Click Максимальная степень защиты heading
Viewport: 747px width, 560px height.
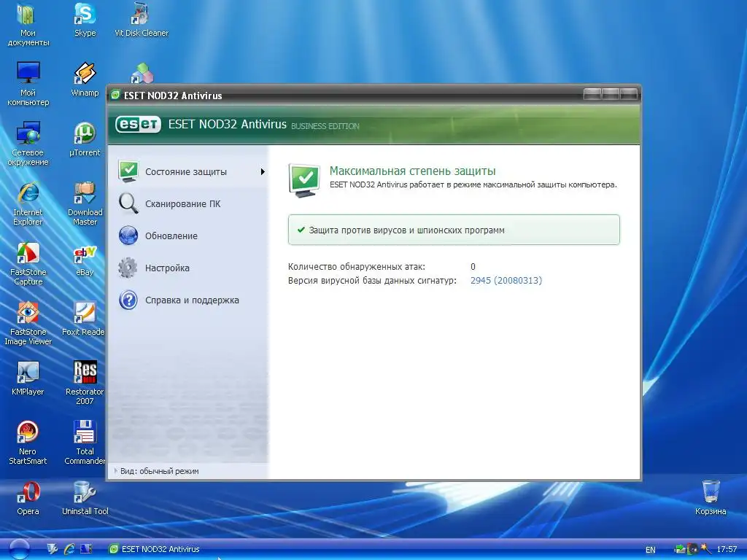(413, 171)
